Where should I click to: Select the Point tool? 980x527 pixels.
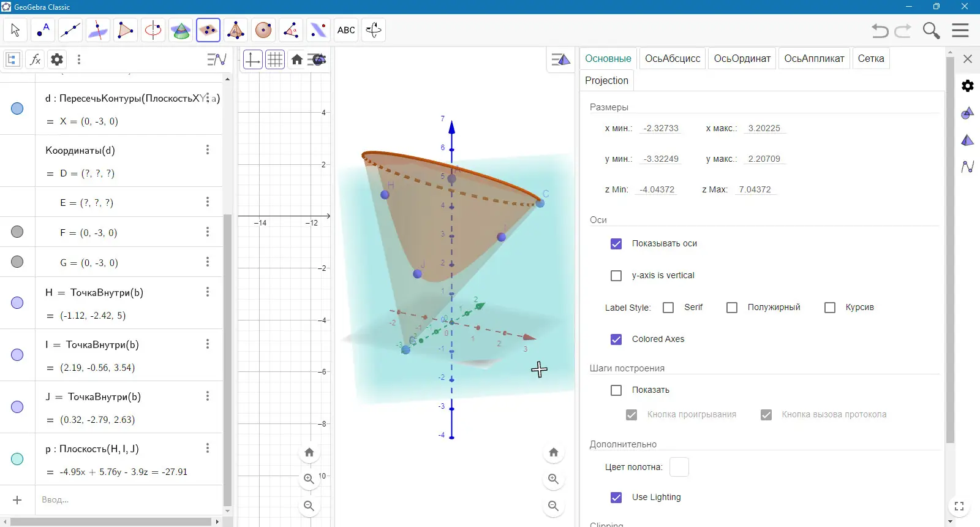(x=43, y=30)
